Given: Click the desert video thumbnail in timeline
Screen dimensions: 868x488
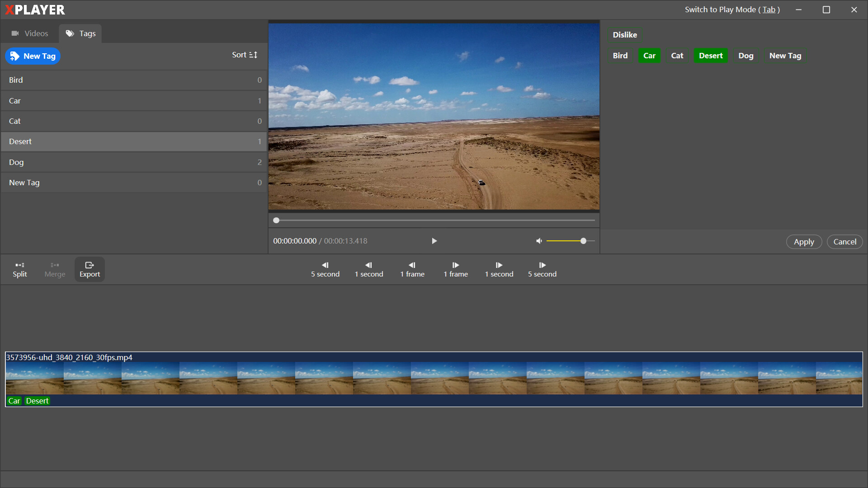Looking at the screenshot, I should coord(434,379).
